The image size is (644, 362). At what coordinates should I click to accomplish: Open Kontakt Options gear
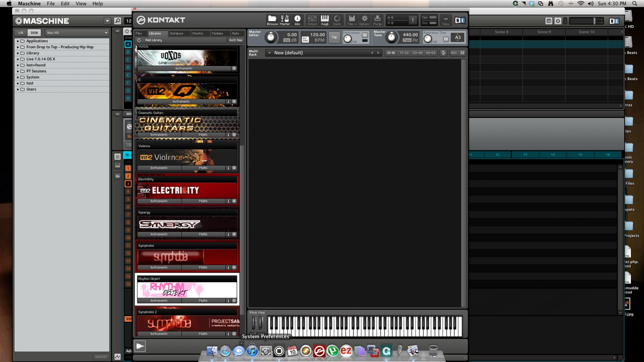click(364, 20)
